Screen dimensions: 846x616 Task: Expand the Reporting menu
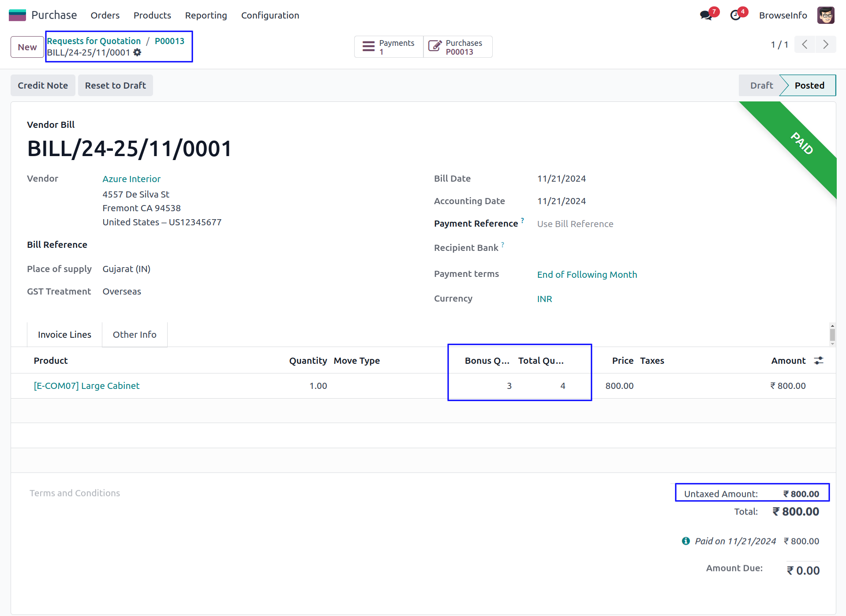pyautogui.click(x=206, y=15)
